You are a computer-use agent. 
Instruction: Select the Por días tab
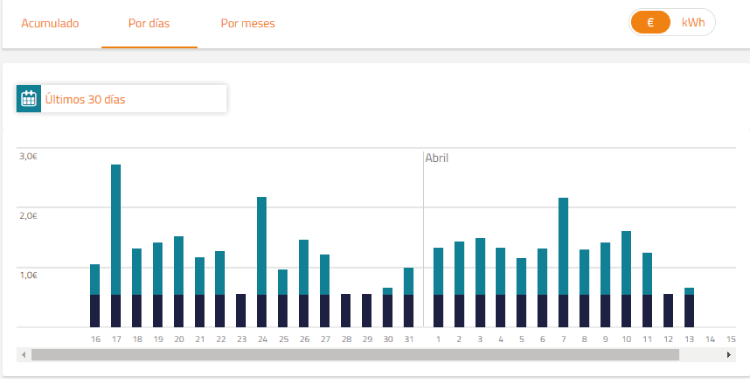(x=149, y=23)
